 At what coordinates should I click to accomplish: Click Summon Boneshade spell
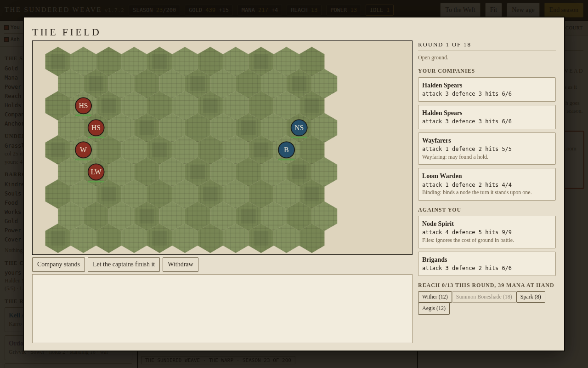click(484, 297)
